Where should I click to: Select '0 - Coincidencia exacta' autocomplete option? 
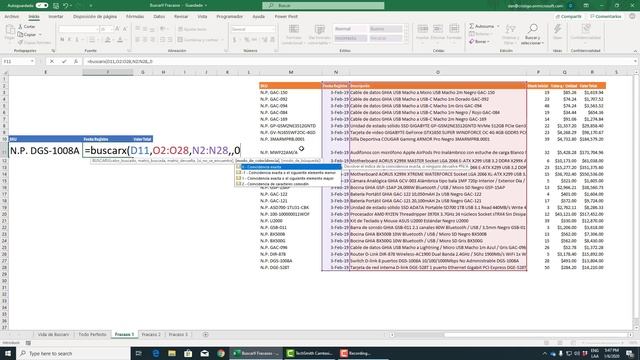[288, 167]
